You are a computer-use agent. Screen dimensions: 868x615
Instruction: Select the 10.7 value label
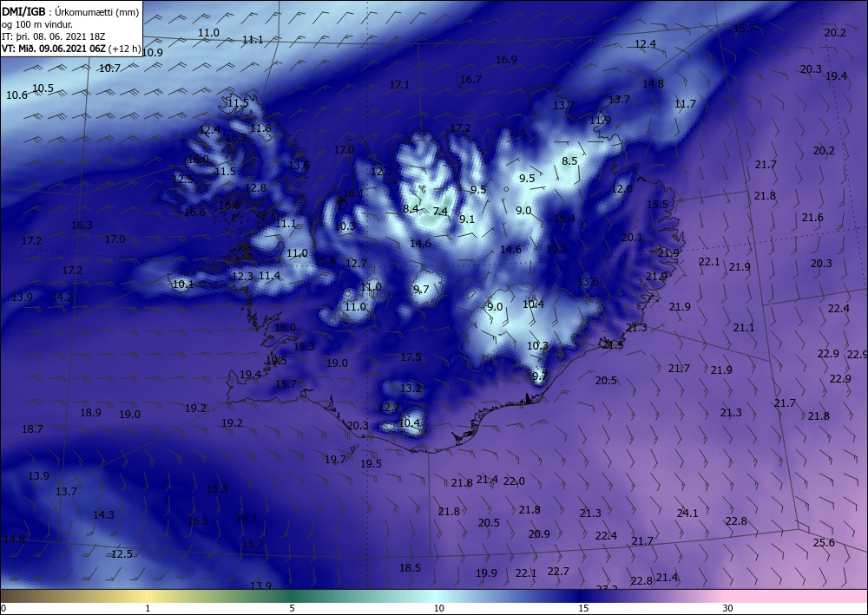point(109,68)
